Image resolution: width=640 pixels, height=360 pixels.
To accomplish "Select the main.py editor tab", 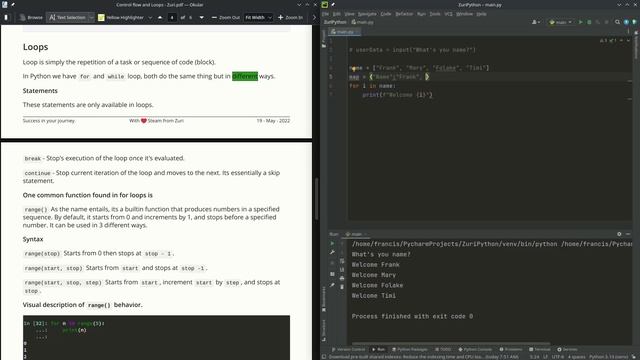I will 345,31.
